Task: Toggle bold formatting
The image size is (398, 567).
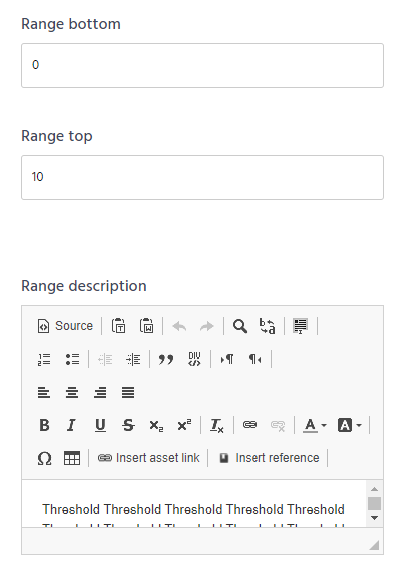Action: click(x=44, y=425)
